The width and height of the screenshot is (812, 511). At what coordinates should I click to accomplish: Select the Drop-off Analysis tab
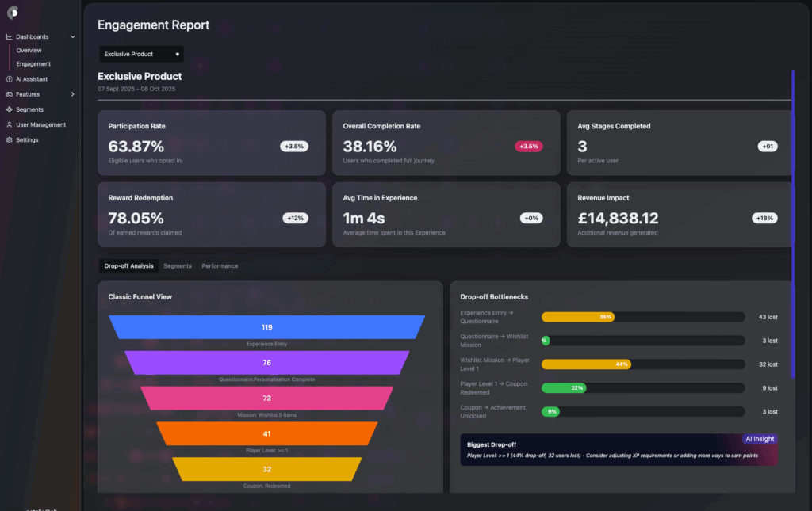pos(128,266)
